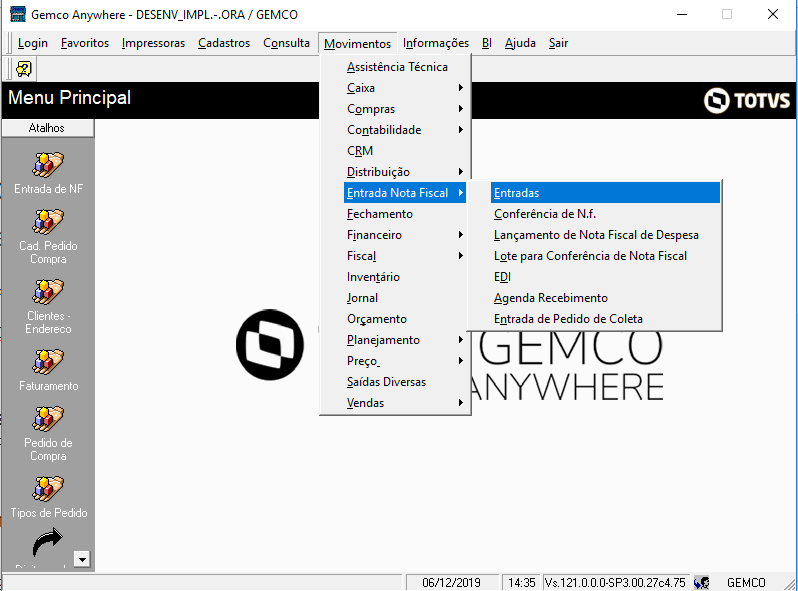Click the Gemco Anywhere title bar icon
This screenshot has height=591, width=798.
18,14
